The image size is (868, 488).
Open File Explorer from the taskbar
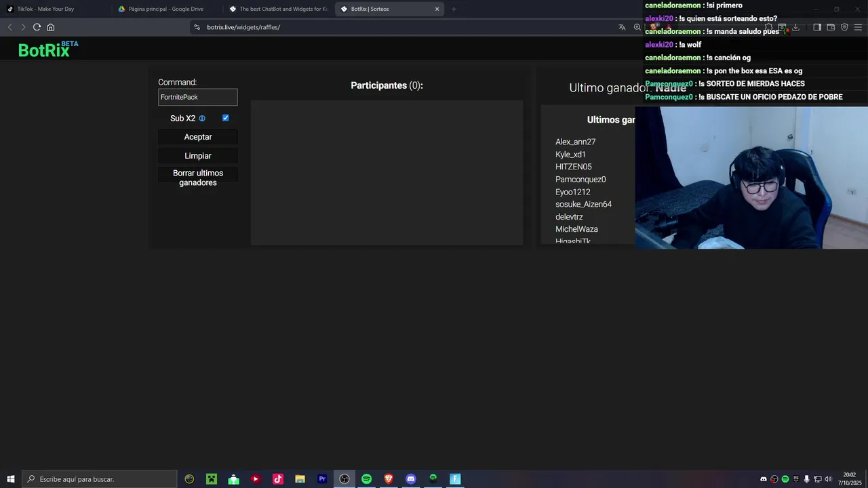300,479
